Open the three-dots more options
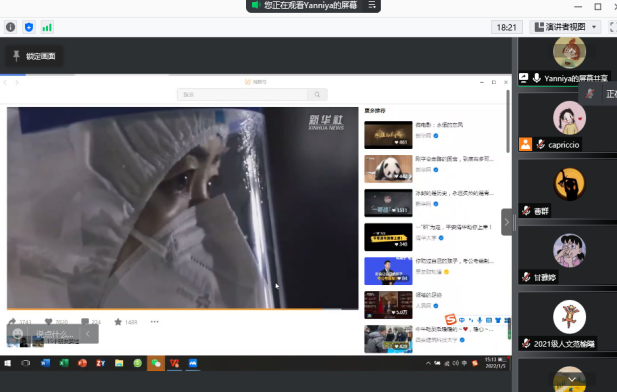This screenshot has height=392, width=617. click(x=154, y=322)
